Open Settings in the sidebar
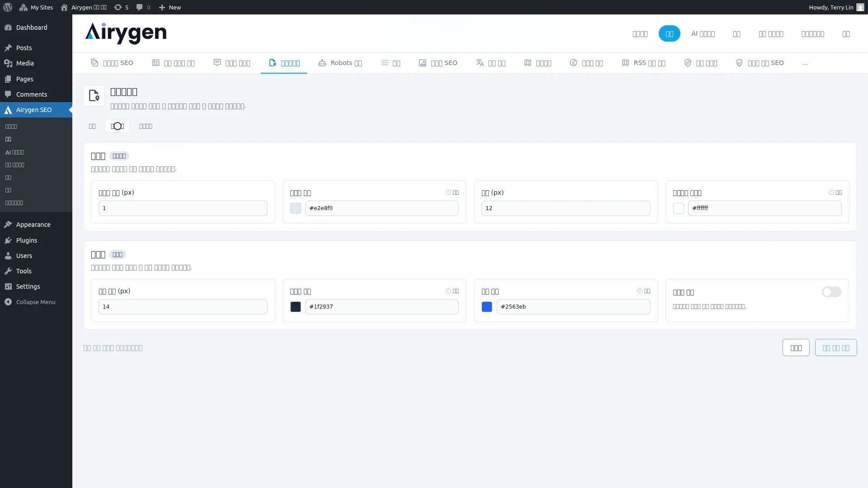 click(36, 286)
